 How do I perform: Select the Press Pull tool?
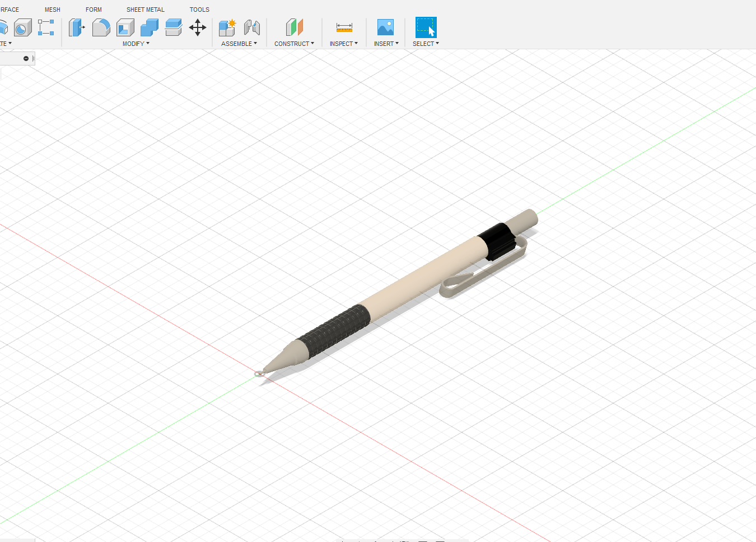77,27
